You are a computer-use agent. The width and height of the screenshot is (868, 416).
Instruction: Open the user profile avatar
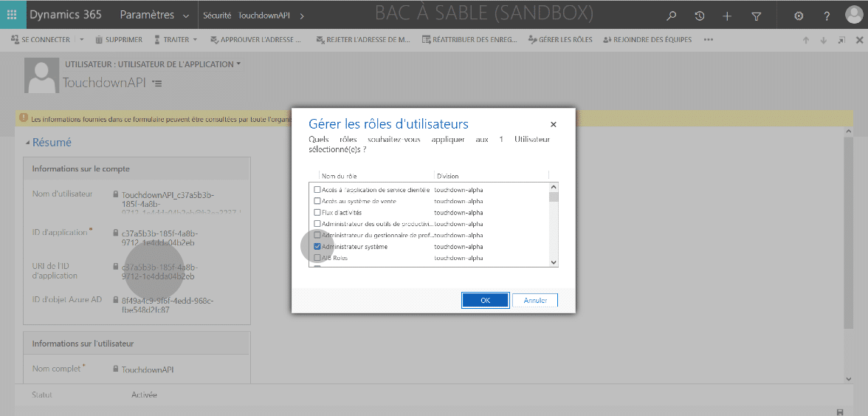coord(854,15)
